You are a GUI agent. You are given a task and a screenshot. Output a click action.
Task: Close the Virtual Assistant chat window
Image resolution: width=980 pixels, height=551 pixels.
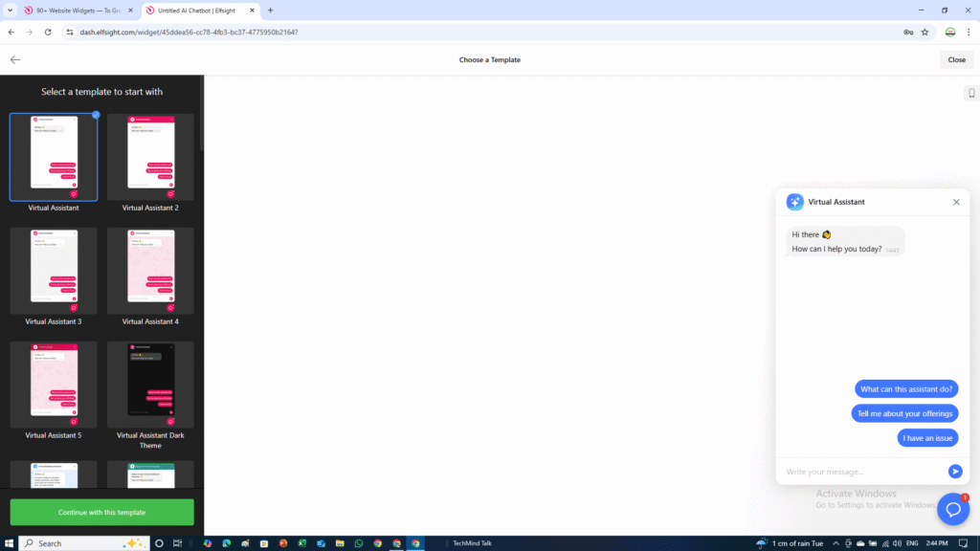(x=955, y=202)
